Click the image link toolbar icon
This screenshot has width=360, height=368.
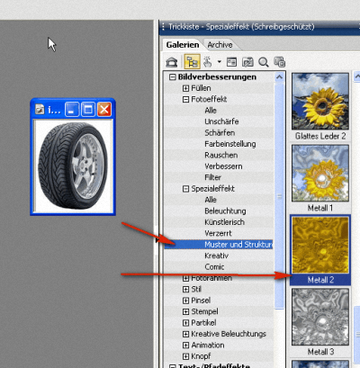(x=248, y=62)
